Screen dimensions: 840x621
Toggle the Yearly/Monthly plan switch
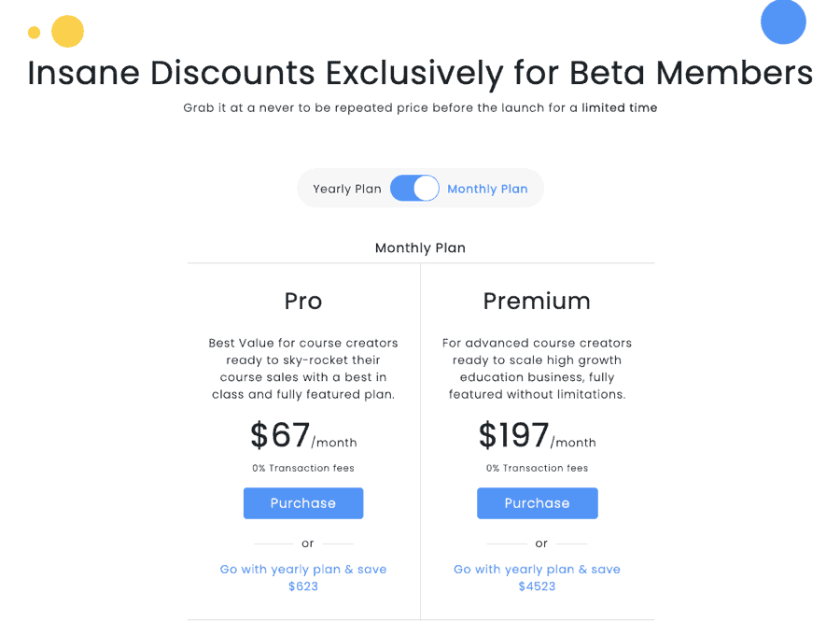click(414, 189)
